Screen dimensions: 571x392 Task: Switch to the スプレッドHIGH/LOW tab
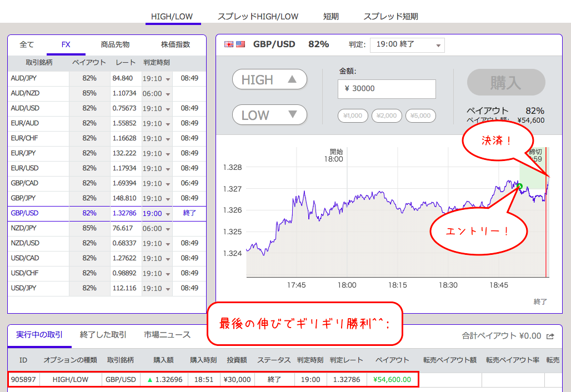pyautogui.click(x=257, y=17)
